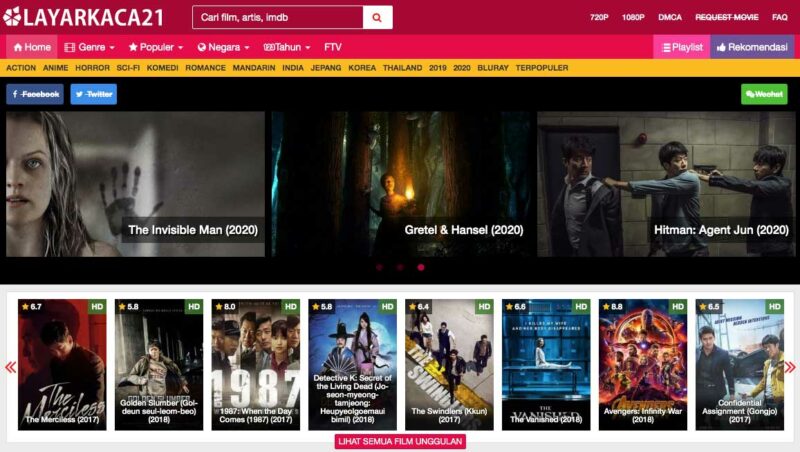The image size is (800, 452).
Task: Filter movies by 2020
Action: [x=462, y=68]
